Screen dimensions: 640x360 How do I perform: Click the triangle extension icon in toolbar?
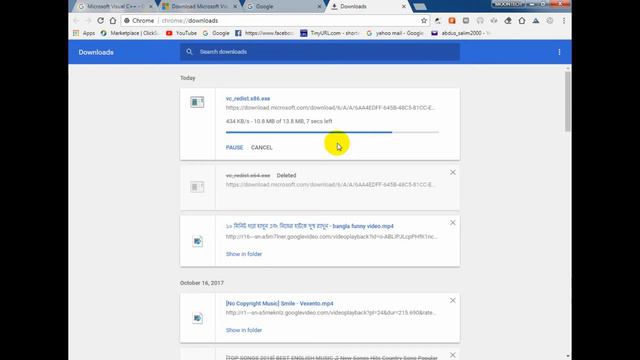pos(536,20)
